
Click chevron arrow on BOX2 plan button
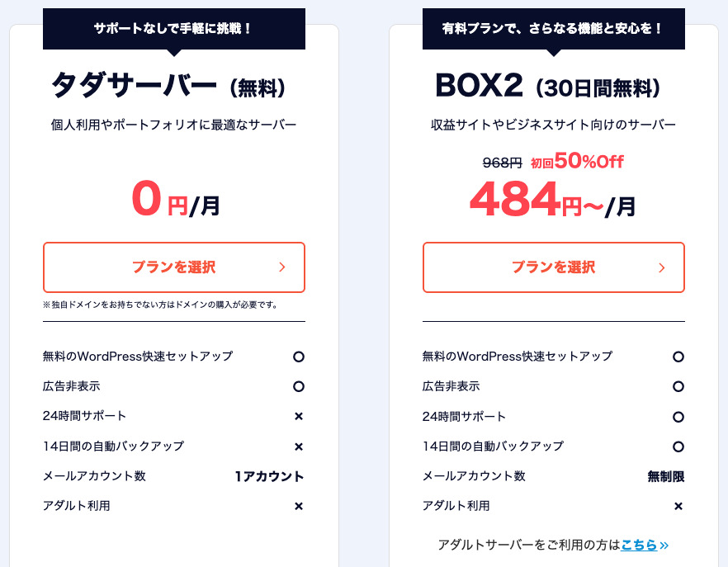[x=662, y=267]
